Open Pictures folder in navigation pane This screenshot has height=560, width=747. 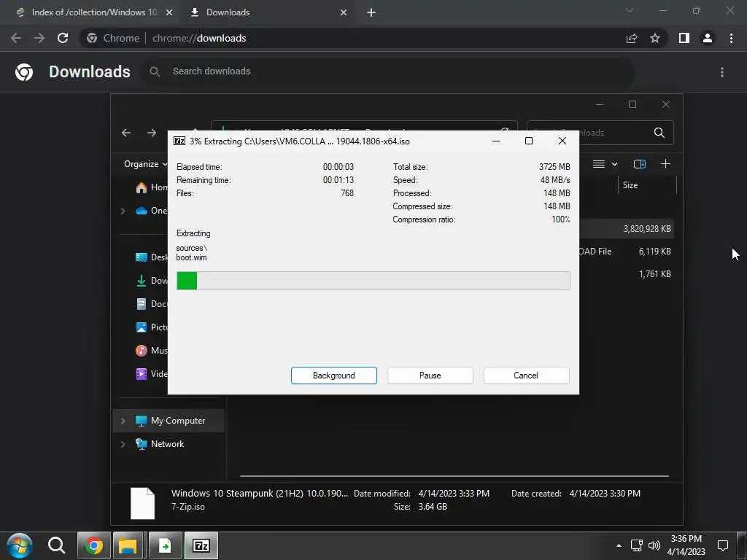pyautogui.click(x=151, y=327)
